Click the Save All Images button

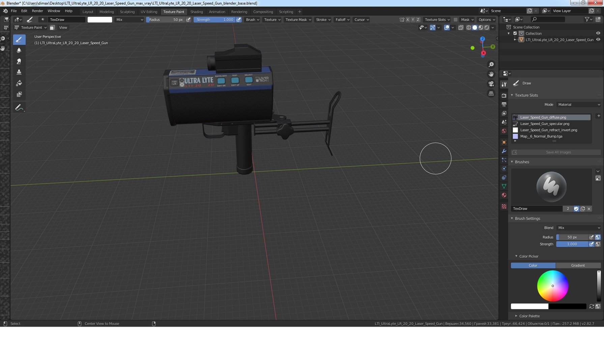pyautogui.click(x=558, y=152)
